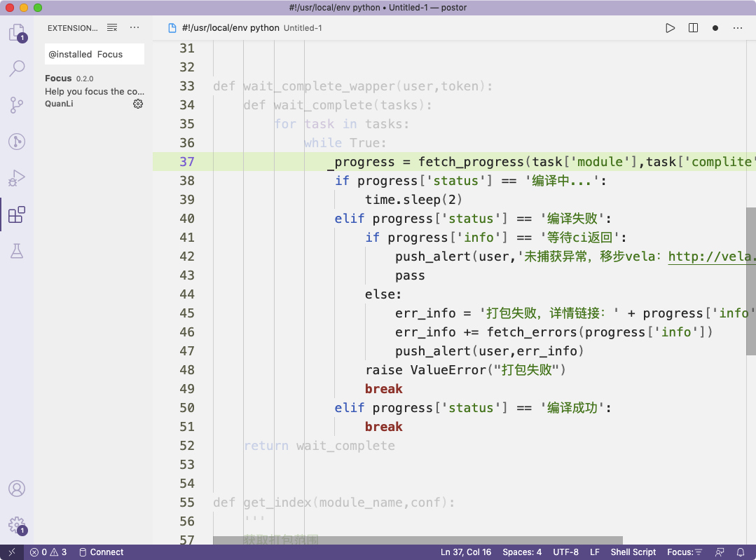Clear extensions search results
This screenshot has width=756, height=560.
pos(112,28)
